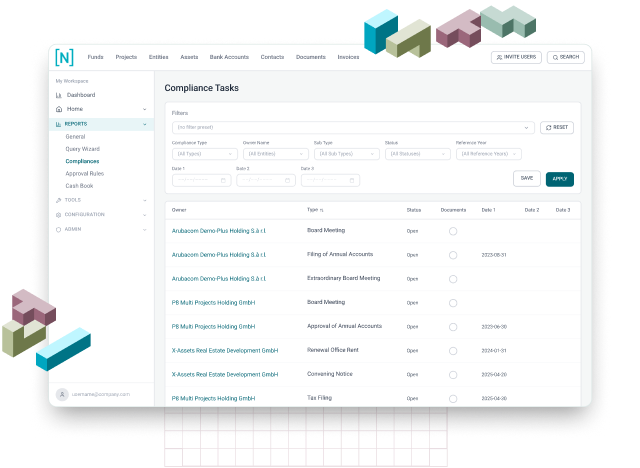Toggle documents circle for Extraordinary Board Meeting
The width and height of the screenshot is (640, 468).
pos(453,279)
